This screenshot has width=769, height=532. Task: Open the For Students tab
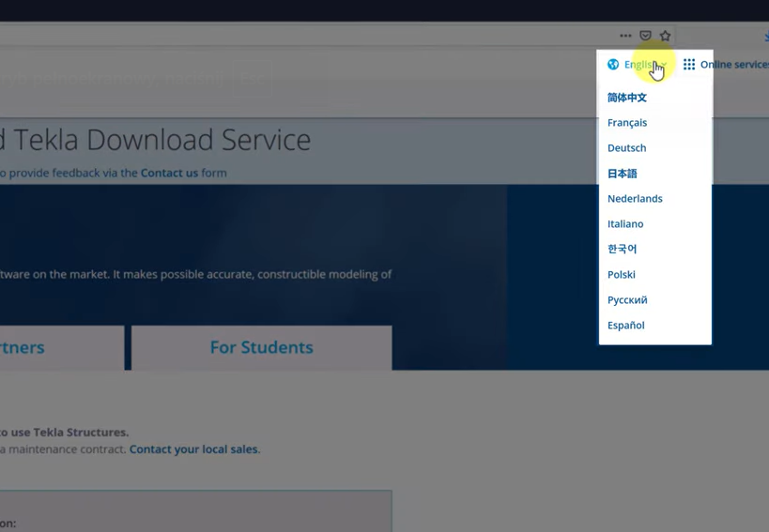point(261,348)
